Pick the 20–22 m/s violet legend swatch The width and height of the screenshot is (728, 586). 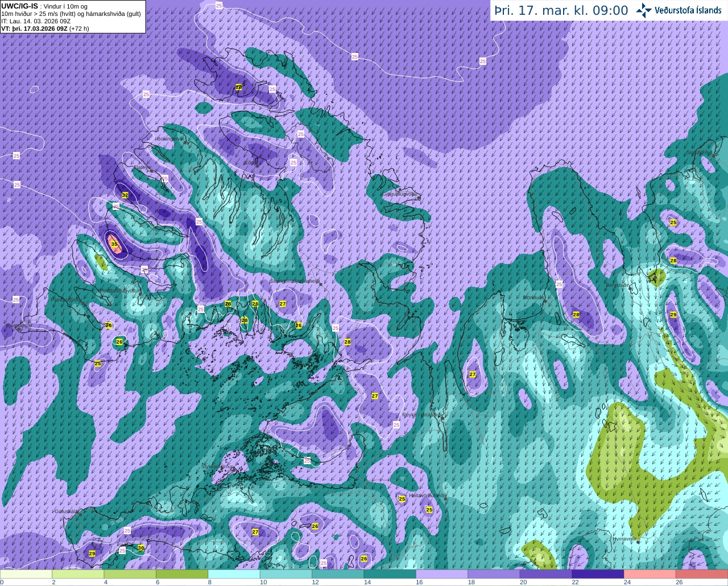(x=547, y=574)
